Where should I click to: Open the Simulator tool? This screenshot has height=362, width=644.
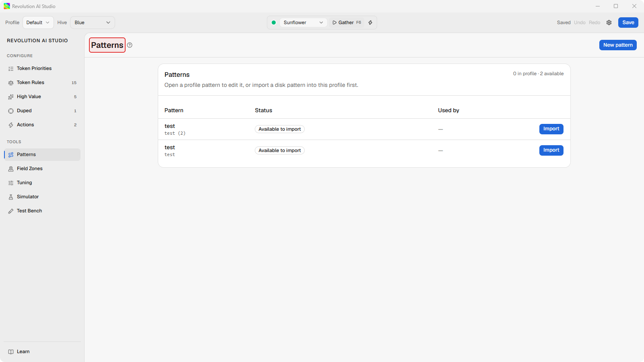point(42,197)
